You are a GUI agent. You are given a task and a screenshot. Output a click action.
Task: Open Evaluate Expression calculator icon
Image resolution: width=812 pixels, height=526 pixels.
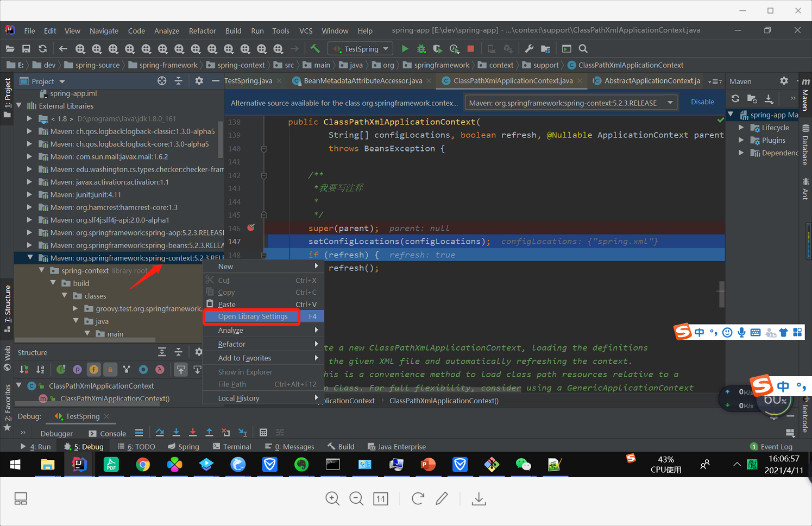[x=263, y=433]
